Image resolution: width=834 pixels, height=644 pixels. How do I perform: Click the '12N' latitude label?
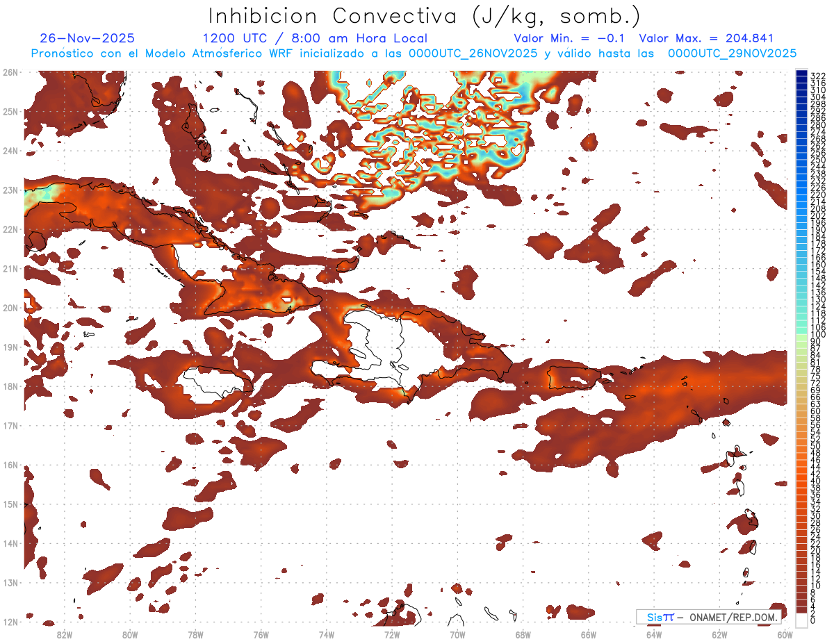[x=10, y=622]
